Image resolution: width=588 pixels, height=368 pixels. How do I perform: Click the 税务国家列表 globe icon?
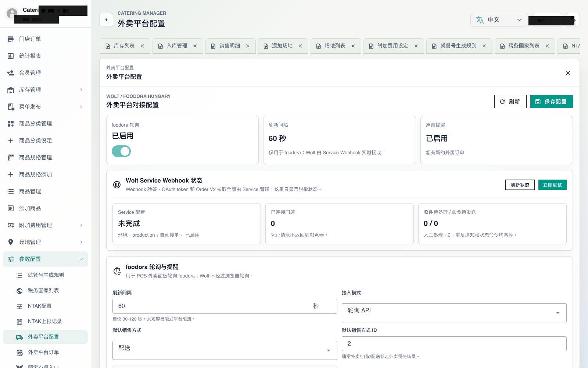(19, 291)
